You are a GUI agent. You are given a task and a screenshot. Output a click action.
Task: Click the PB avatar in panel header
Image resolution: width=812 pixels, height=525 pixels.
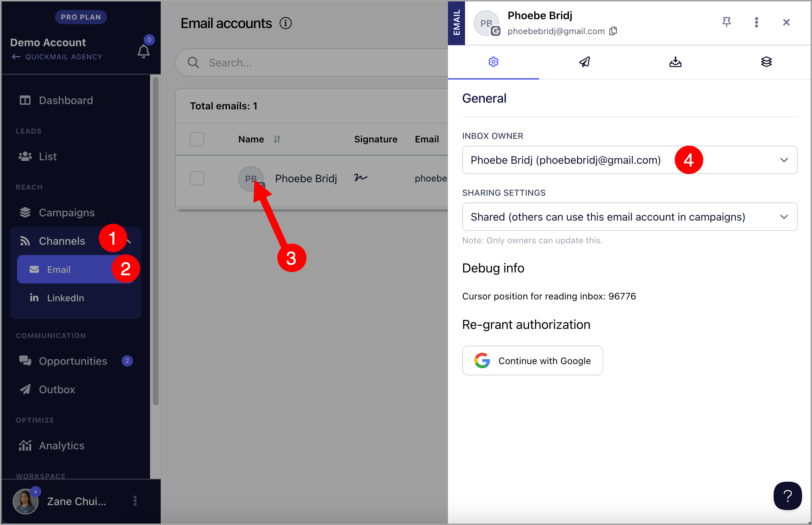[486, 23]
